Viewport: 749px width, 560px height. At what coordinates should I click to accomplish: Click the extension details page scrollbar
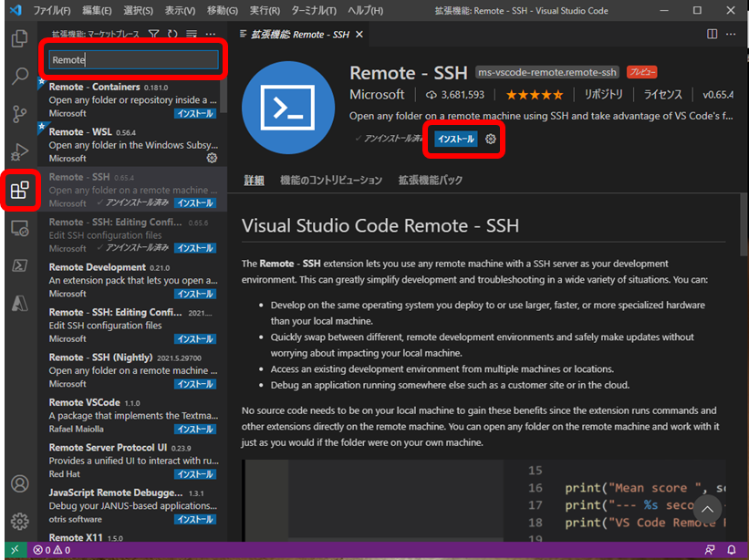click(x=743, y=224)
